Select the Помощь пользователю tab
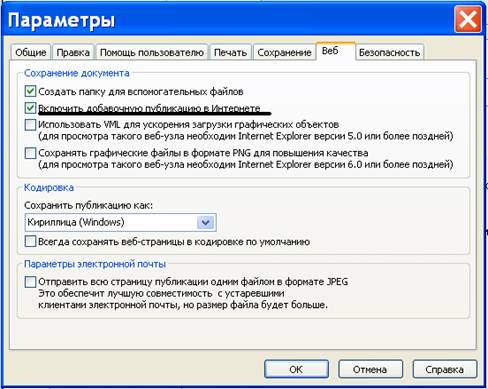 click(x=152, y=52)
